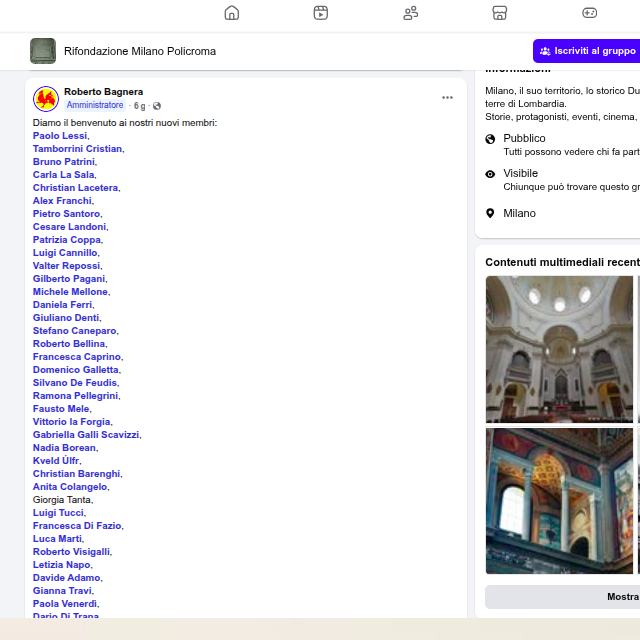Viewport: 640px width, 640px height.
Task: Open Roberto Bagnera's rooster profile picture
Action: [46, 99]
